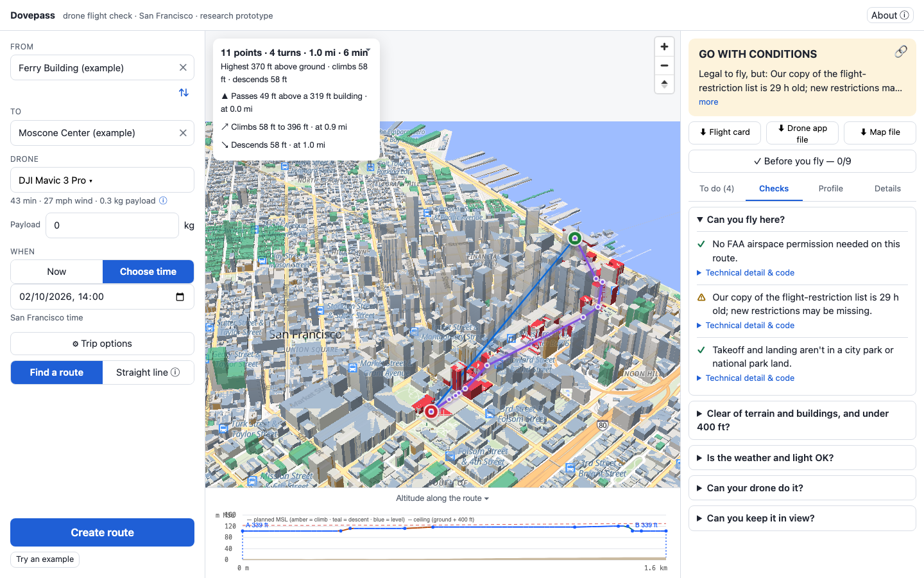Select the Checks tab
Image resolution: width=924 pixels, height=578 pixels.
(774, 189)
